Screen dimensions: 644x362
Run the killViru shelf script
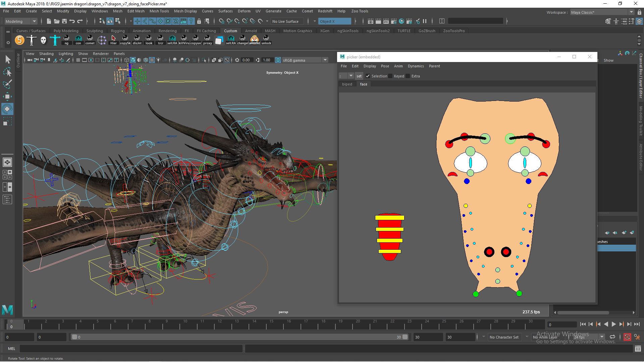[184, 40]
